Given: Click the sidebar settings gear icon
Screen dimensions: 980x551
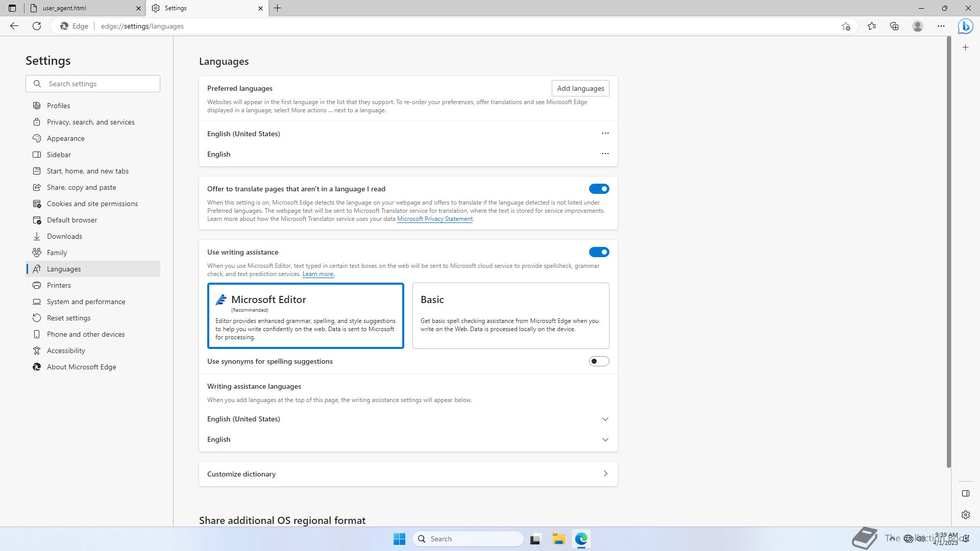Looking at the screenshot, I should (965, 515).
